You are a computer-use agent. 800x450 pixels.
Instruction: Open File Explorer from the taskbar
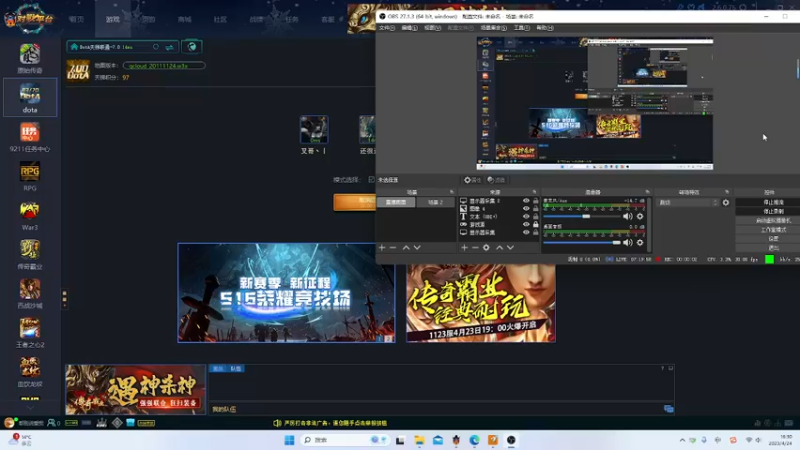[419, 440]
